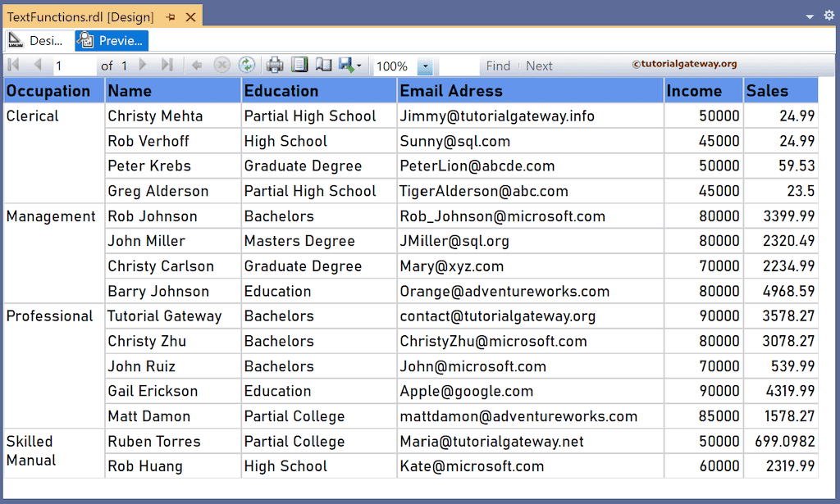The width and height of the screenshot is (840, 504).
Task: Click the back to parent report arrow
Action: (x=195, y=64)
